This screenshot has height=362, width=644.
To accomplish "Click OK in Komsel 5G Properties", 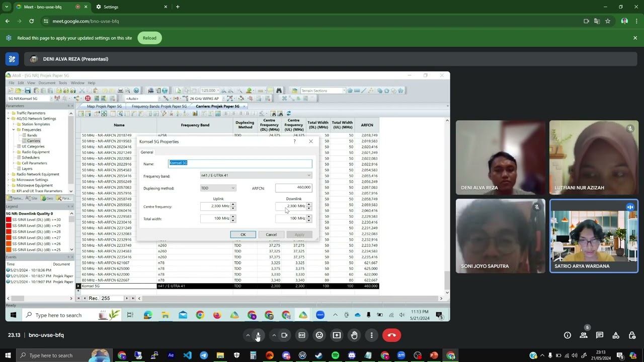I will coord(243,235).
